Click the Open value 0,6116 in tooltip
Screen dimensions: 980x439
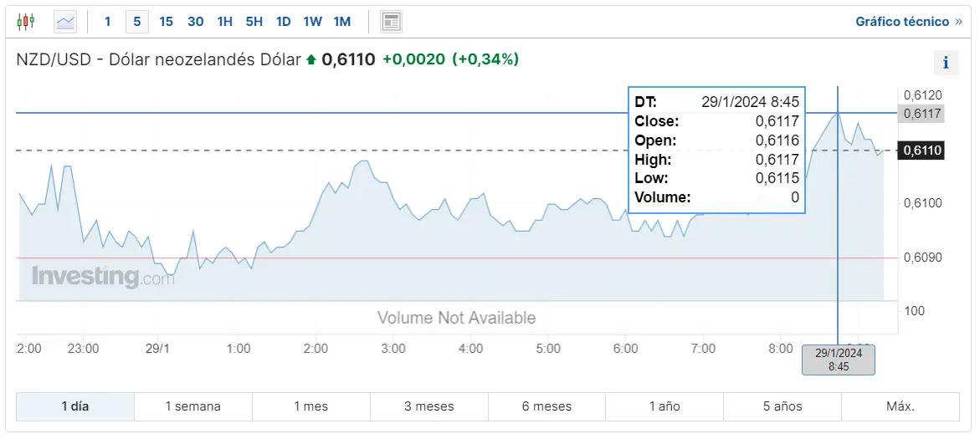click(x=777, y=140)
